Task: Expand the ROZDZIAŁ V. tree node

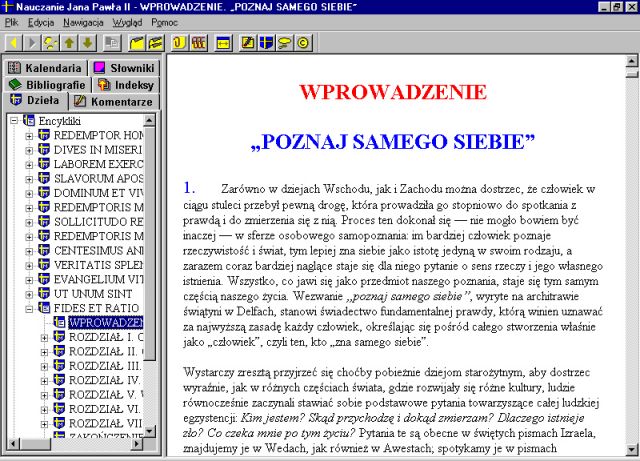Action: 44,395
